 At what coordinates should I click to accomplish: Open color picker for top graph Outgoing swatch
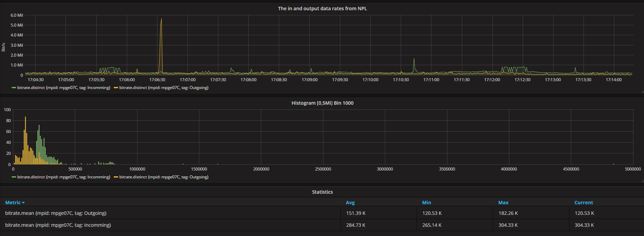(x=116, y=88)
